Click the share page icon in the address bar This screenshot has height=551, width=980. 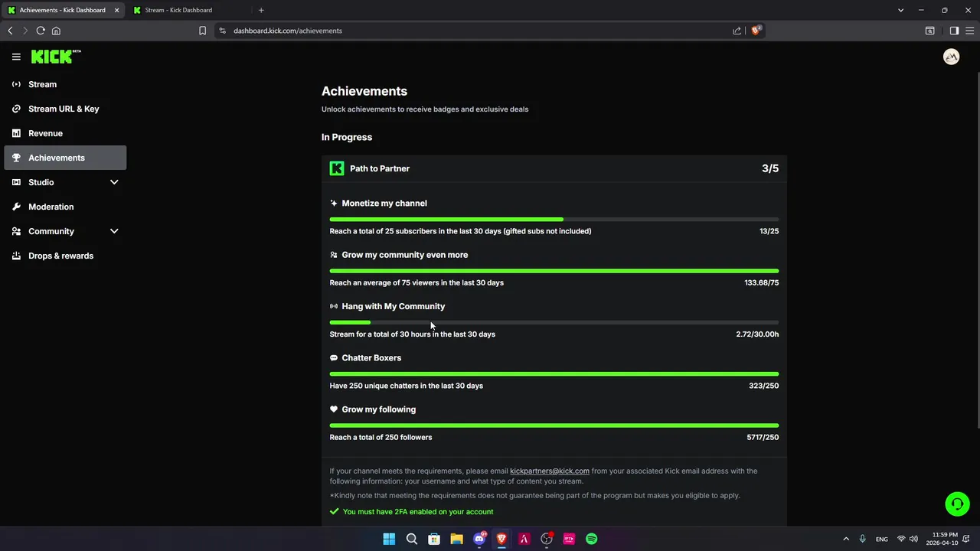pyautogui.click(x=737, y=31)
